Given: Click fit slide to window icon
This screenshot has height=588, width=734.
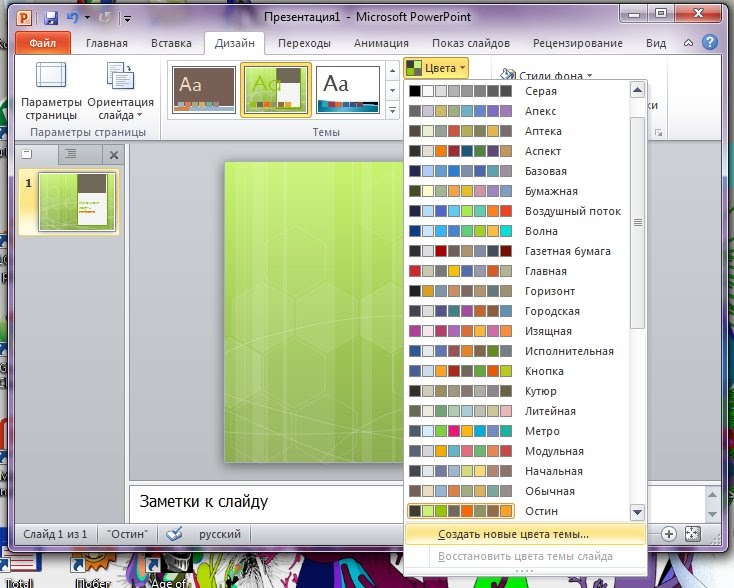Looking at the screenshot, I should click(x=693, y=534).
